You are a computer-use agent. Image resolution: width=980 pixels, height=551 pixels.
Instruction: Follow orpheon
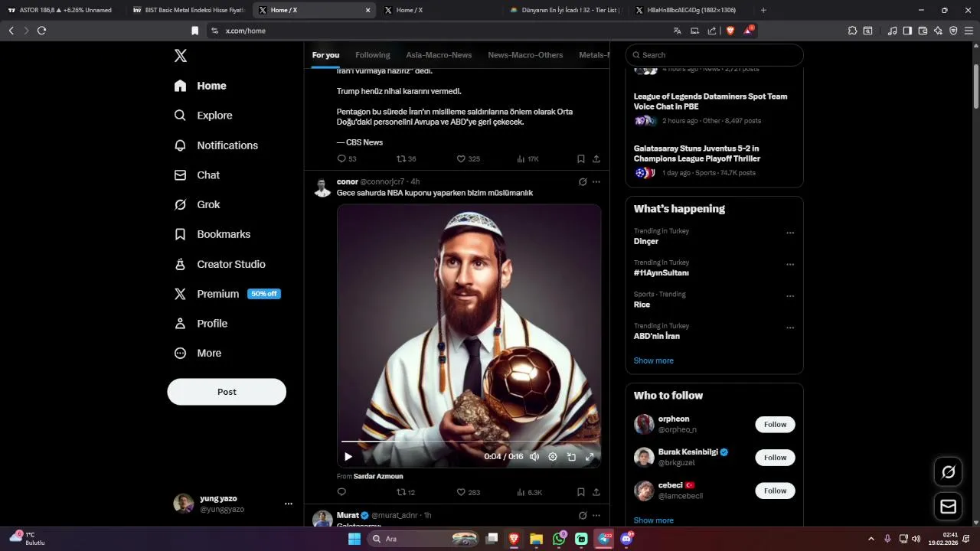[775, 425]
